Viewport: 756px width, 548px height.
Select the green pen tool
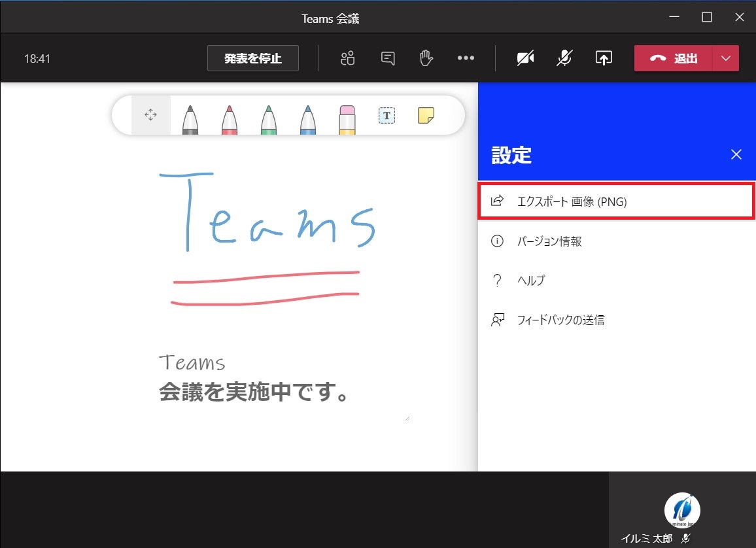point(269,119)
